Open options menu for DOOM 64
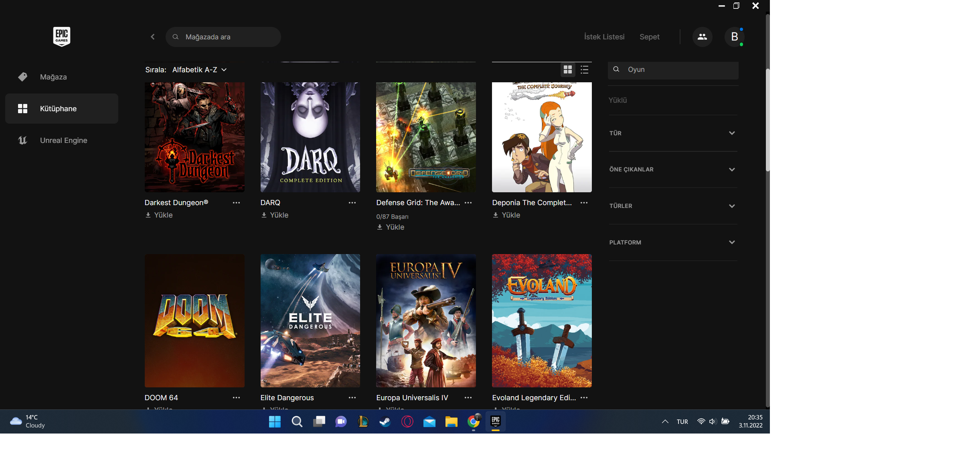Screen dimensions: 980x456 coord(236,398)
